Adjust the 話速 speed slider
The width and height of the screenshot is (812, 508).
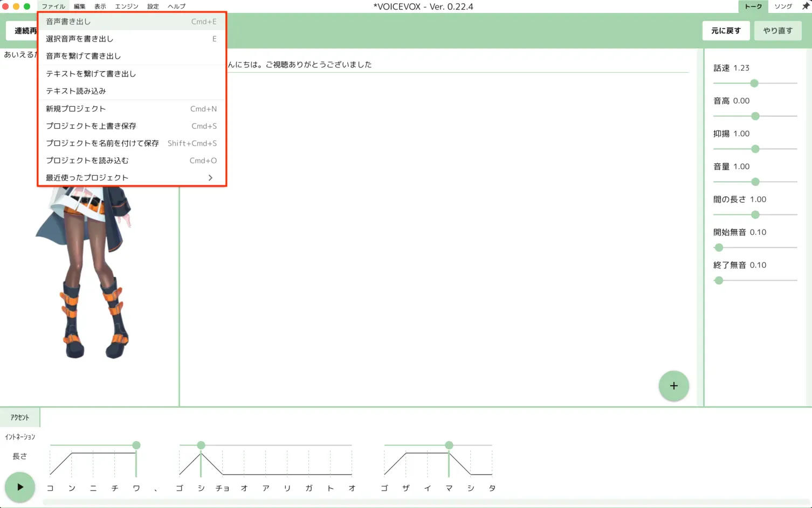click(754, 83)
